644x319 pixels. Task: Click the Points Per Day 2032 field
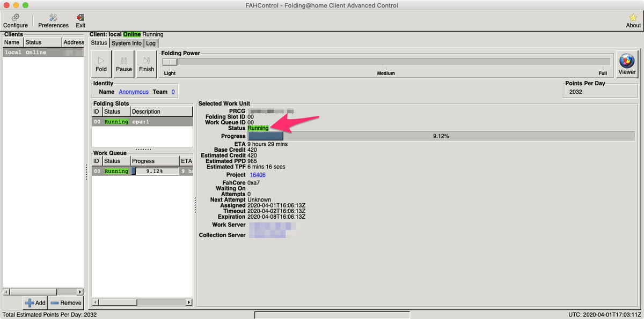pos(600,92)
